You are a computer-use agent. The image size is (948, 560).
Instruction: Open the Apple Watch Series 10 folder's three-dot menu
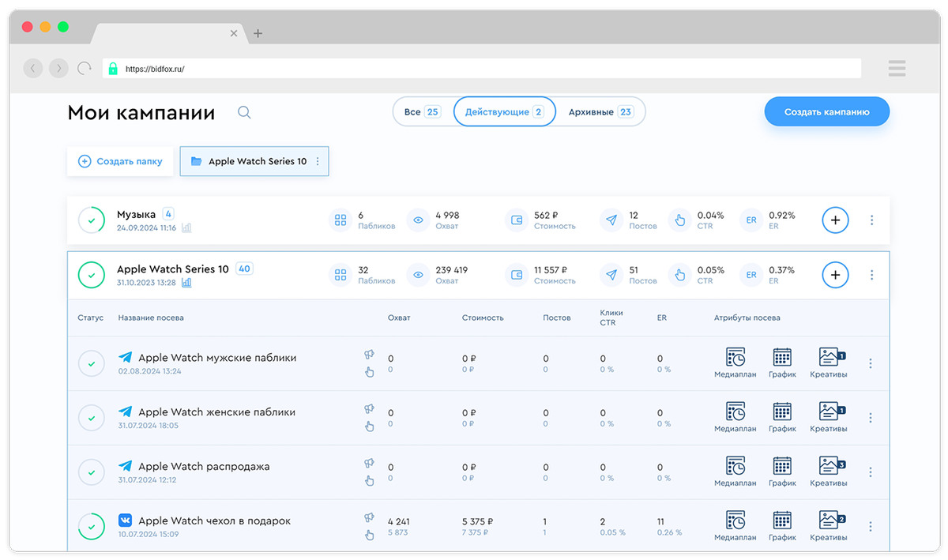tap(318, 161)
